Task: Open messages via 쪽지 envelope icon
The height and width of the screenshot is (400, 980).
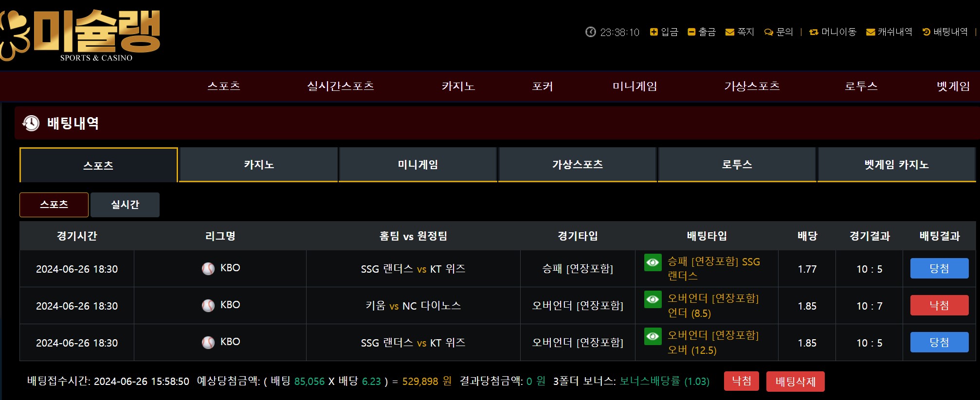Action: (729, 32)
